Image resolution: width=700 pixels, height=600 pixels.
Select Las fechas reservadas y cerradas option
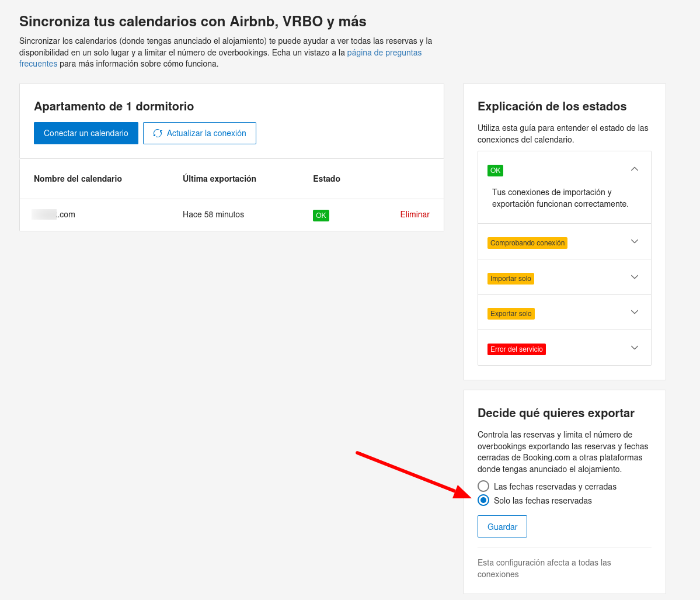483,486
